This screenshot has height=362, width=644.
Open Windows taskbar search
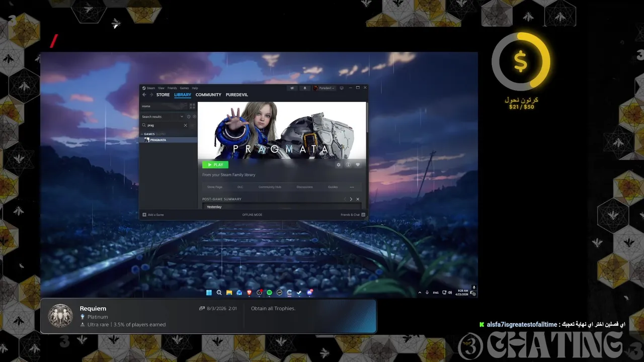point(219,293)
